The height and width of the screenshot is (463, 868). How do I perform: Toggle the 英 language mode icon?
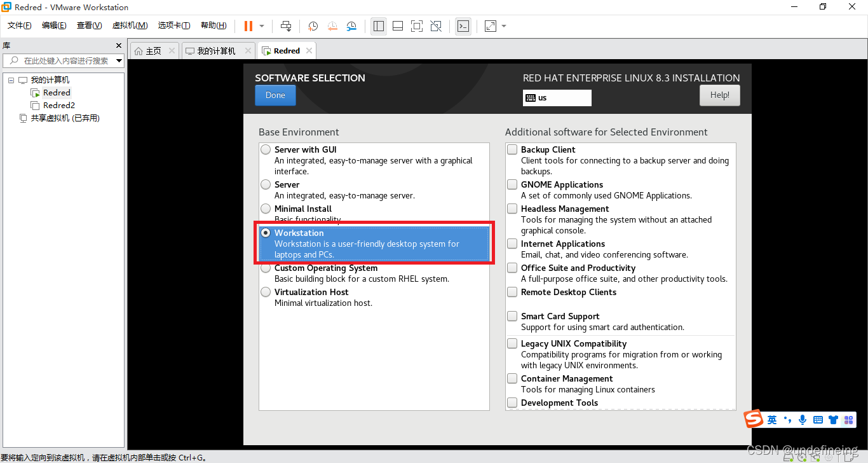[772, 420]
